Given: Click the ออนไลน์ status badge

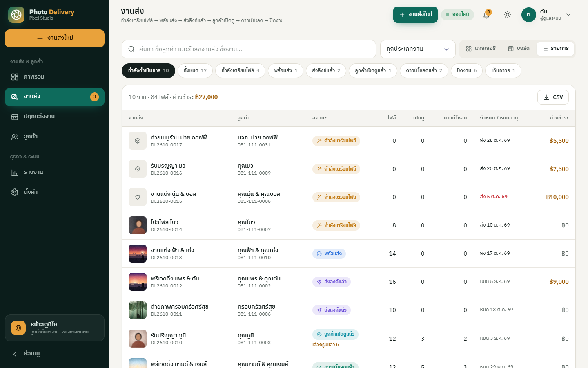Looking at the screenshot, I should pos(457,15).
